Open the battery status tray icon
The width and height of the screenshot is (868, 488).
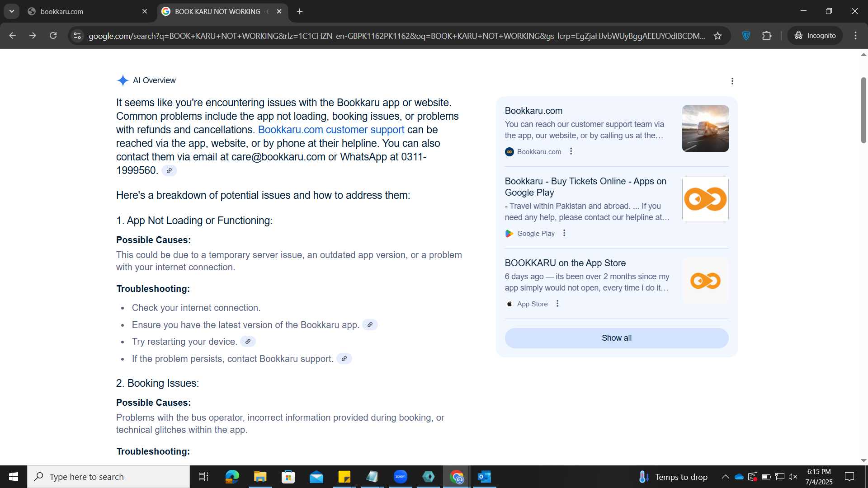[x=766, y=477]
